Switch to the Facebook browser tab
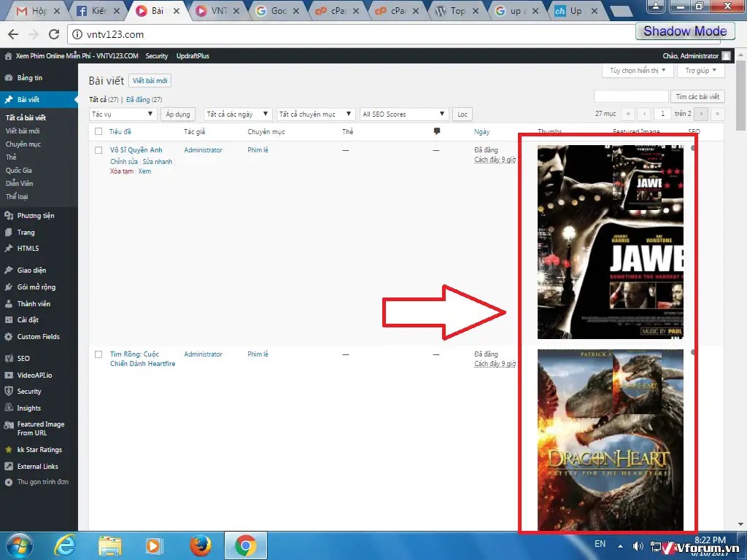 point(98,10)
